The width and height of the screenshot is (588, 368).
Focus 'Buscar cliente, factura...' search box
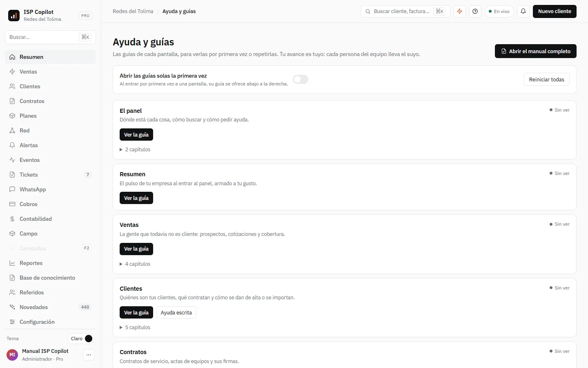pyautogui.click(x=405, y=11)
